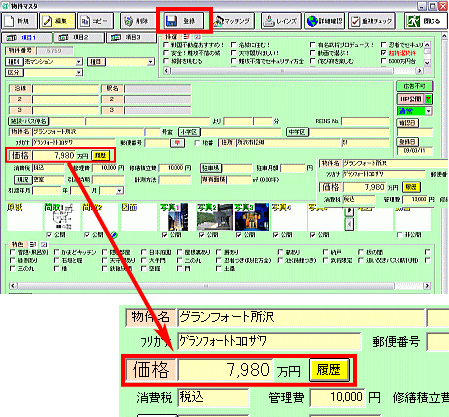
Task: Run the 重複チェック check icon
Action: coord(356,21)
